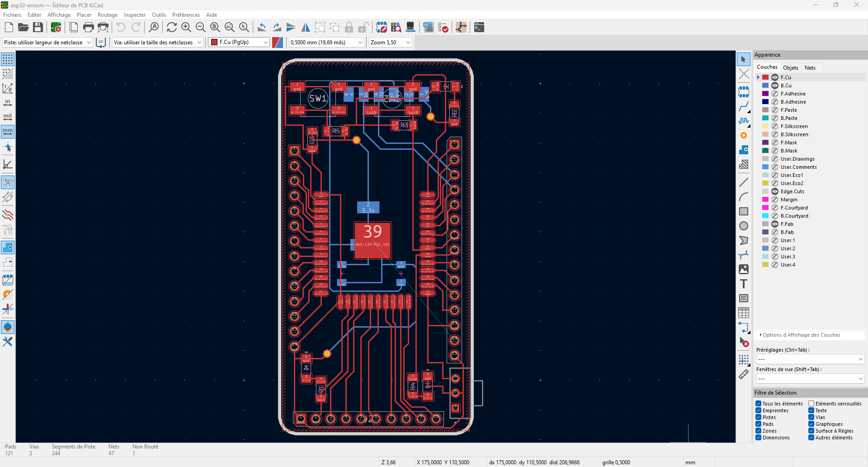Switch units to inches

[x=8, y=103]
